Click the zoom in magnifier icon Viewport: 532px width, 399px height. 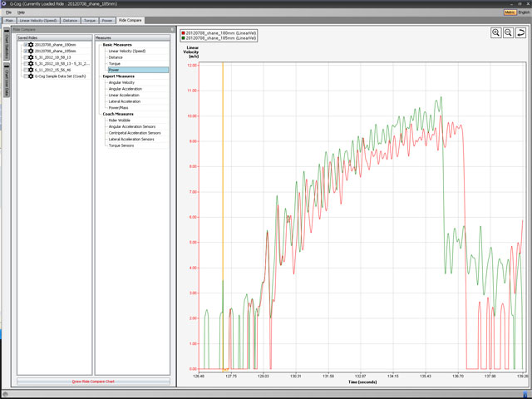tap(496, 32)
